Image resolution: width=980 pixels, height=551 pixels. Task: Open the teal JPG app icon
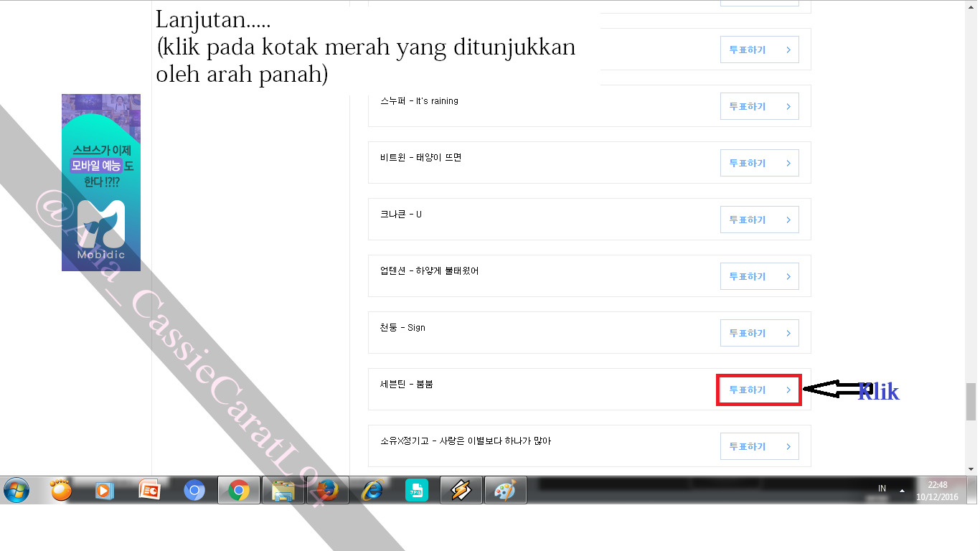416,490
